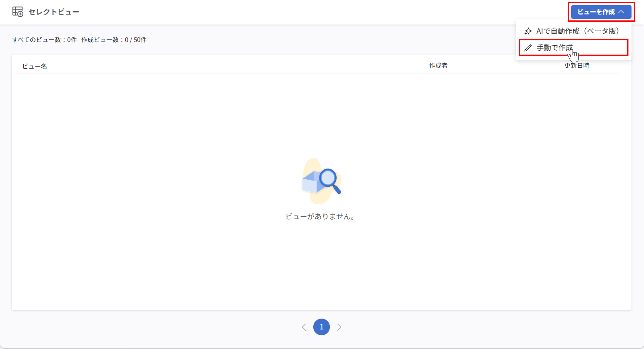Click the ビューがありません。 message
Screen dimensions: 644x349
coord(320,216)
